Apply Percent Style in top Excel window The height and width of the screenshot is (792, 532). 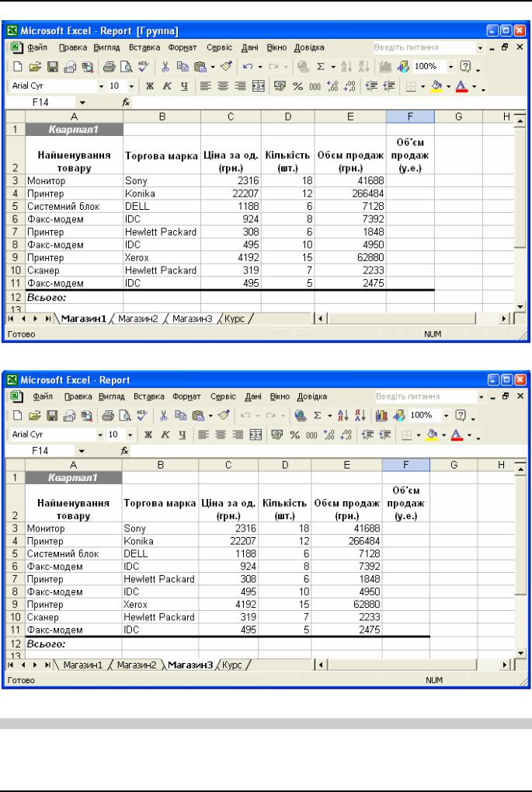click(297, 86)
